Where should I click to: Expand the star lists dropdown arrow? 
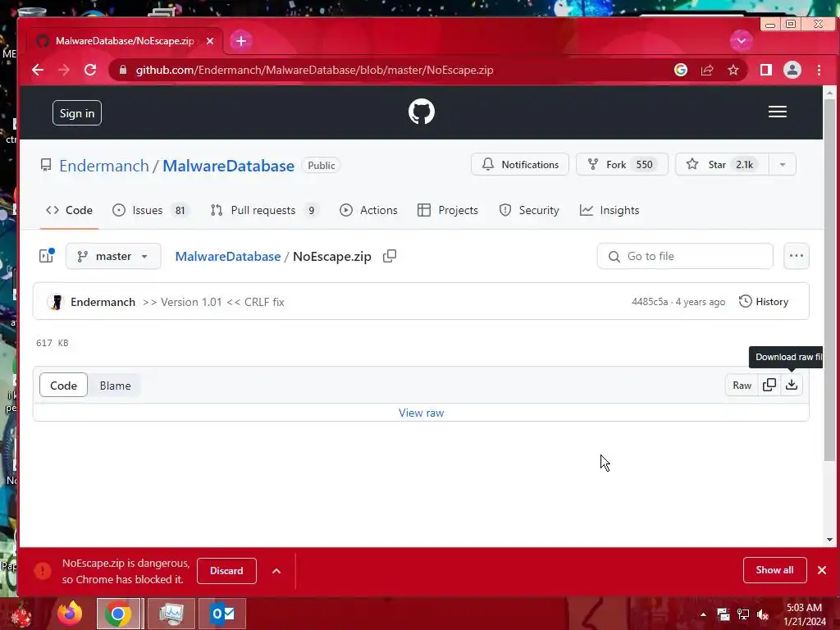pyautogui.click(x=783, y=164)
